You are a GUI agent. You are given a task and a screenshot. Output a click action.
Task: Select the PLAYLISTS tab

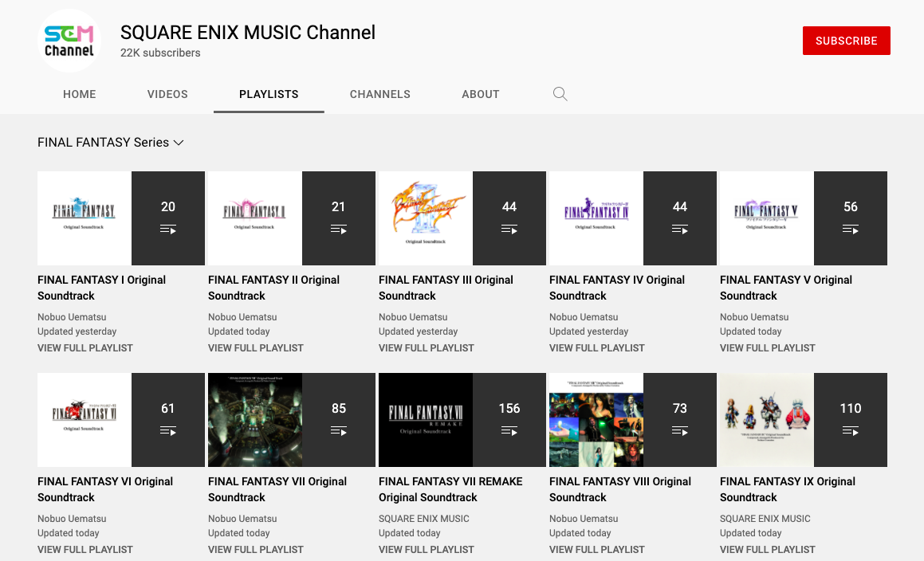[x=269, y=94]
